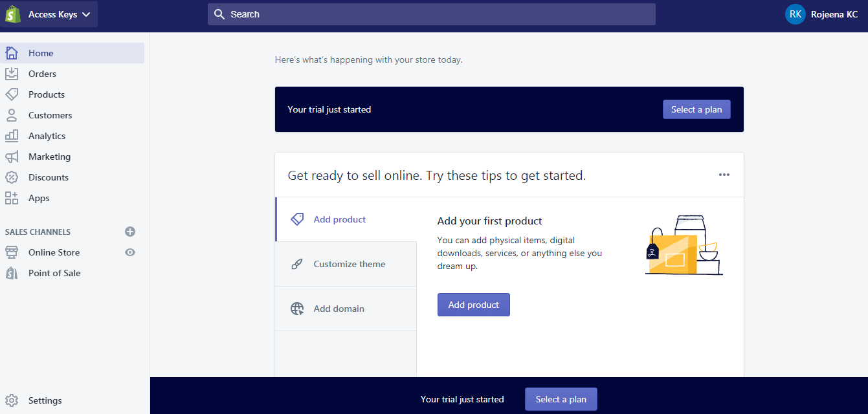
Task: View online store via eye icon
Action: (130, 252)
